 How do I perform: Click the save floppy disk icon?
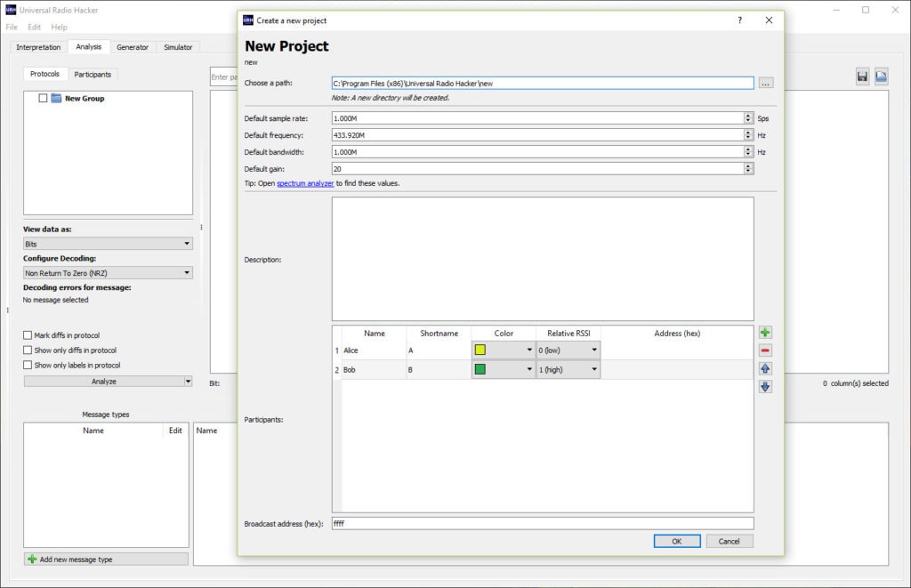(862, 77)
